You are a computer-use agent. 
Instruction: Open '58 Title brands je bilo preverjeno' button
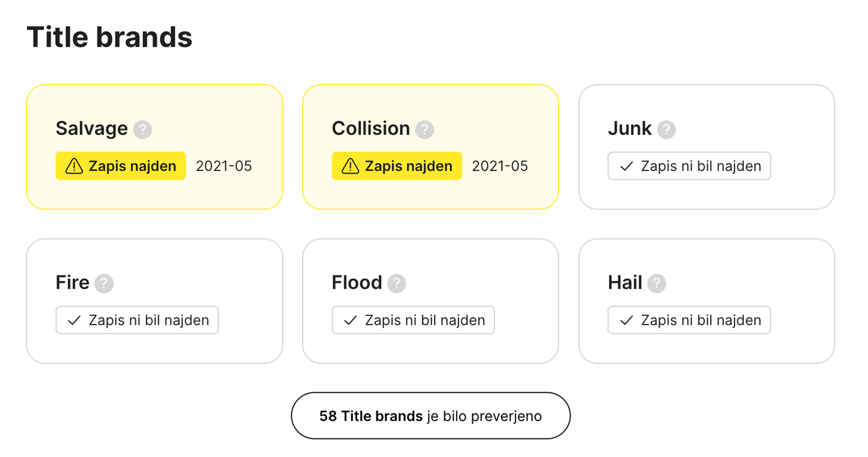pyautogui.click(x=430, y=416)
